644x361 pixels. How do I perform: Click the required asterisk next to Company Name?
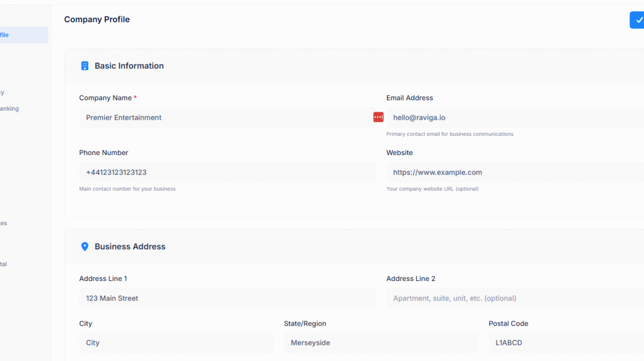point(135,97)
